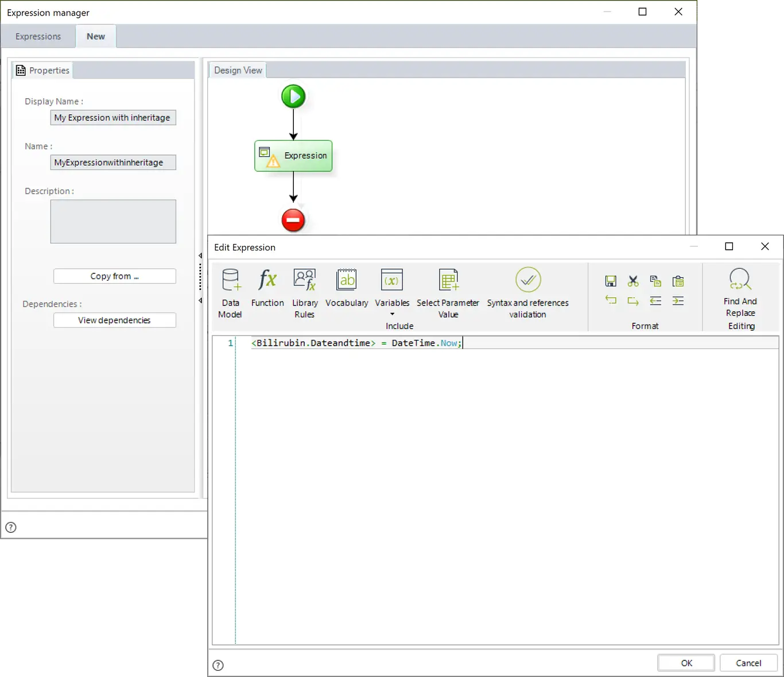Open the Vocabulary tool

pyautogui.click(x=347, y=288)
